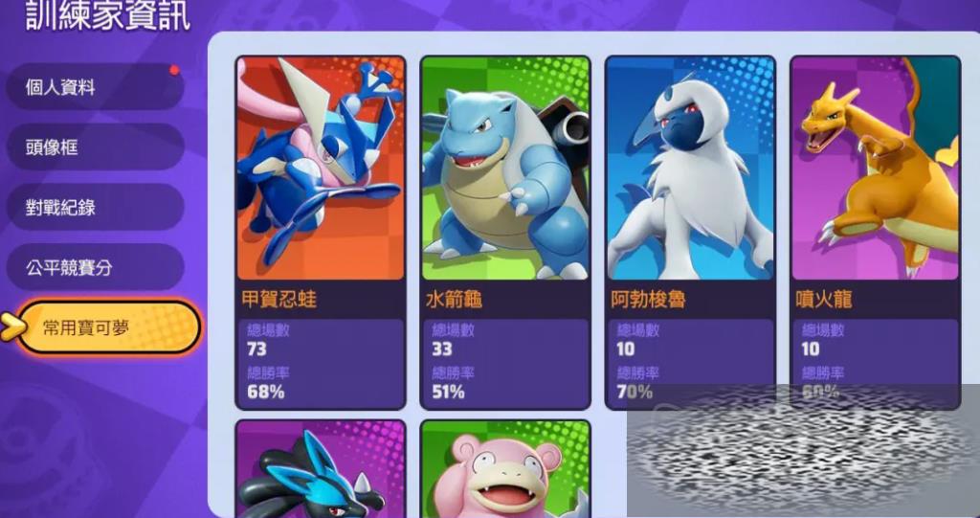Click the 73 matches stats panel for 甲賀忍蛙
Screen dimensions: 980x518
point(321,362)
